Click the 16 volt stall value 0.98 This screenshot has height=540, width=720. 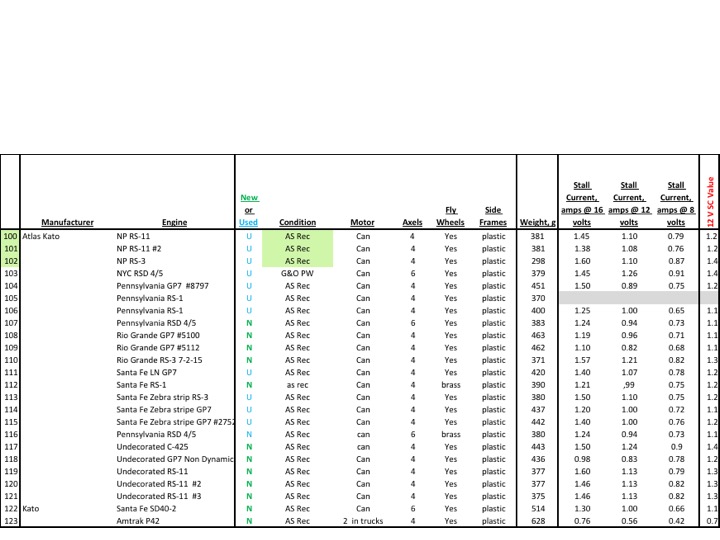pyautogui.click(x=582, y=459)
